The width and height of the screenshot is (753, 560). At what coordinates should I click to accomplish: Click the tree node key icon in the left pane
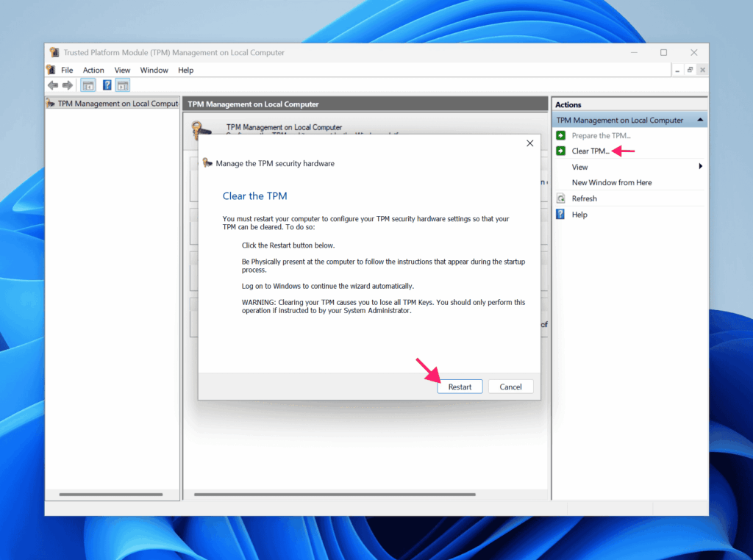click(51, 103)
